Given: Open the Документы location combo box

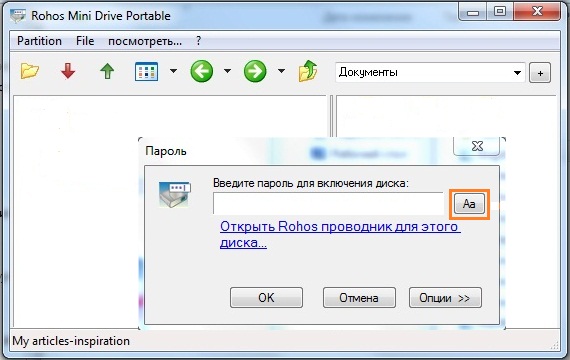Looking at the screenshot, I should [430, 72].
